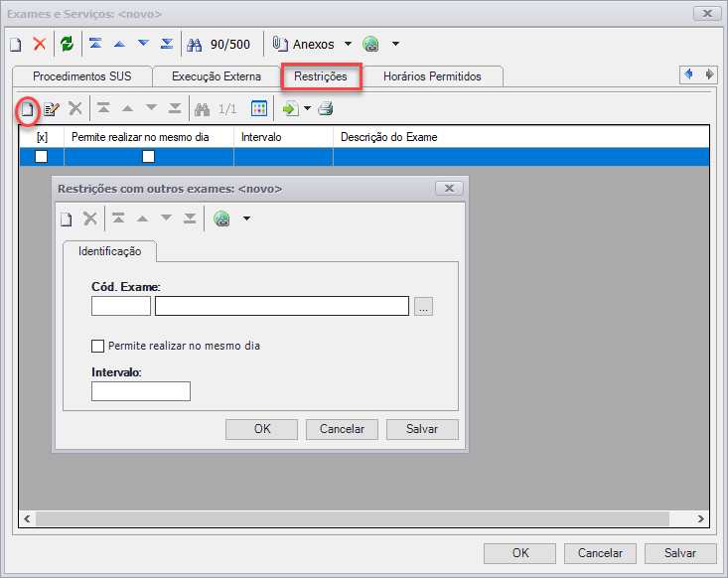
Task: Check the [x] column checkbox in grid row
Action: tap(42, 157)
